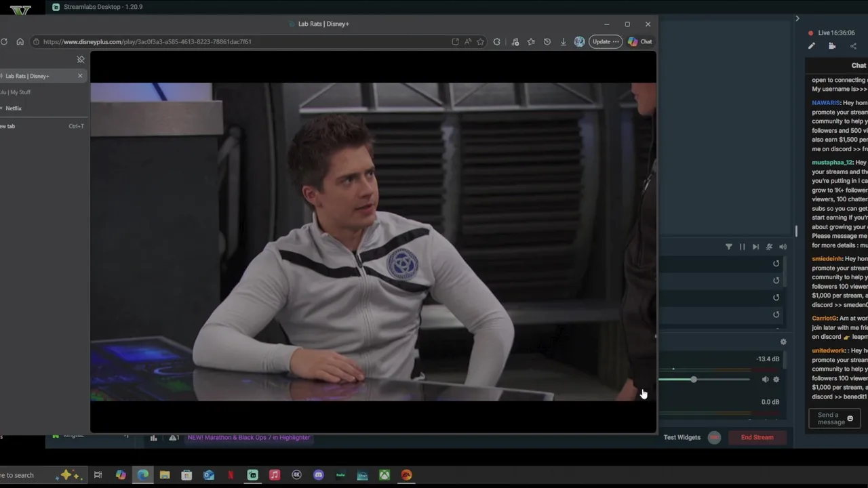Screen dimensions: 868x488
Task: Replay the second recent event
Action: click(776, 281)
